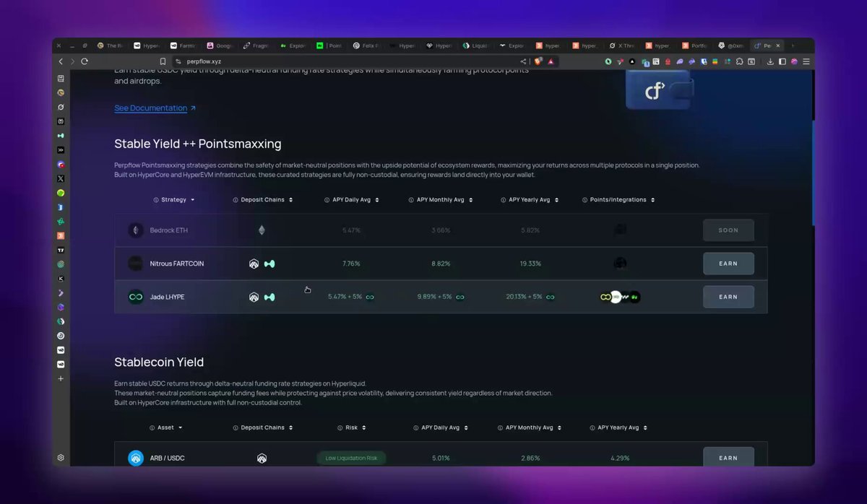The image size is (867, 504).
Task: Click EARN for ARB / USDC
Action: click(728, 457)
